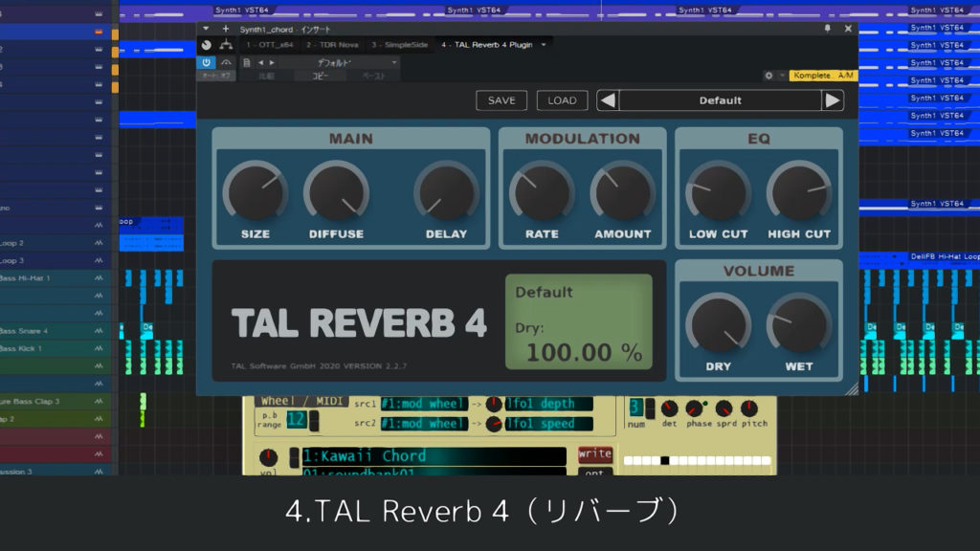Open Synth1 src1 mod wheel dropdown

[x=424, y=404]
